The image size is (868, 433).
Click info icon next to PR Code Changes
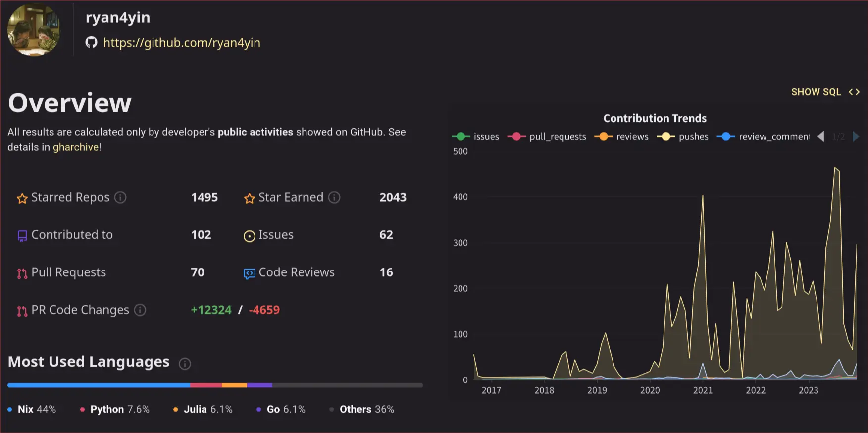140,310
